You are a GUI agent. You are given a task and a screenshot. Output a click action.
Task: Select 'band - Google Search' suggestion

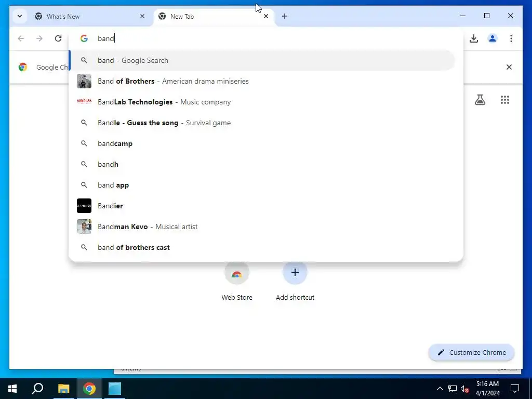(x=262, y=60)
